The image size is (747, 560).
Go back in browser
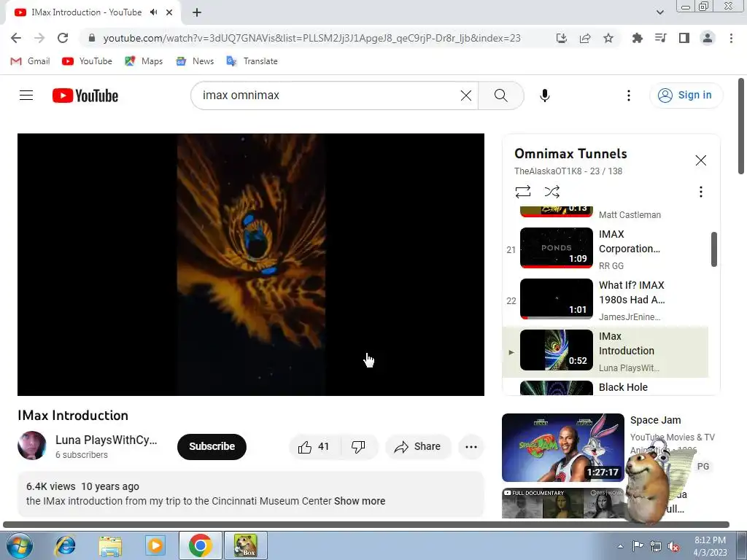tap(16, 38)
